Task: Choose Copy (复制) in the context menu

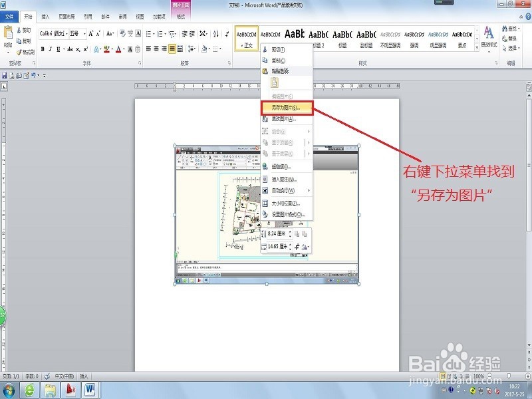Action: click(287, 61)
